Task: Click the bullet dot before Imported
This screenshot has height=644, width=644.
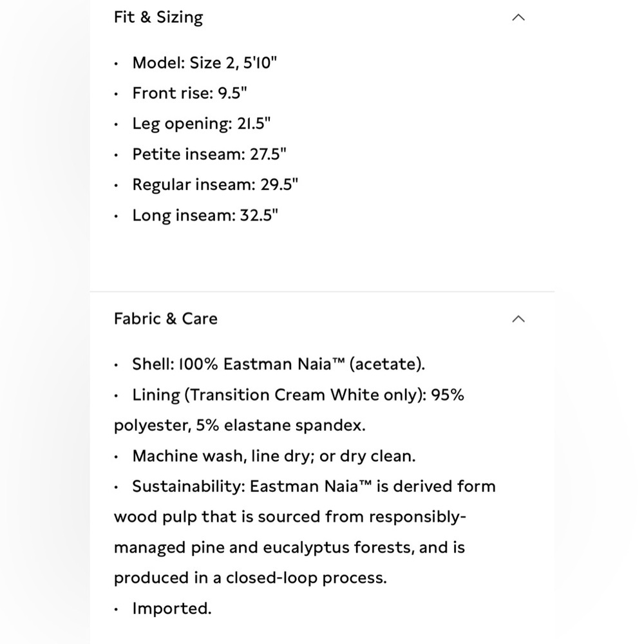Action: click(x=116, y=609)
